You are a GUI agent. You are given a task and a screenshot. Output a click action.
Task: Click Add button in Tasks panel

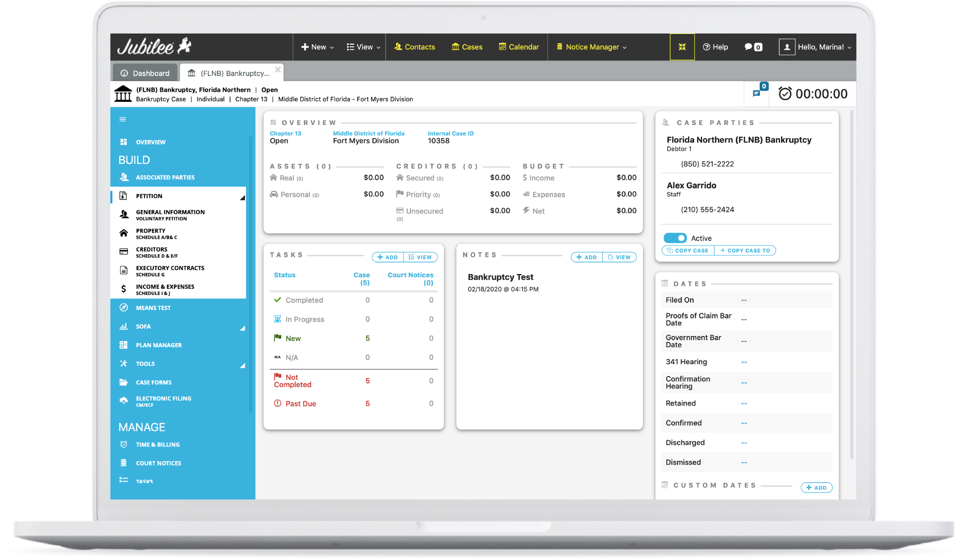click(388, 257)
